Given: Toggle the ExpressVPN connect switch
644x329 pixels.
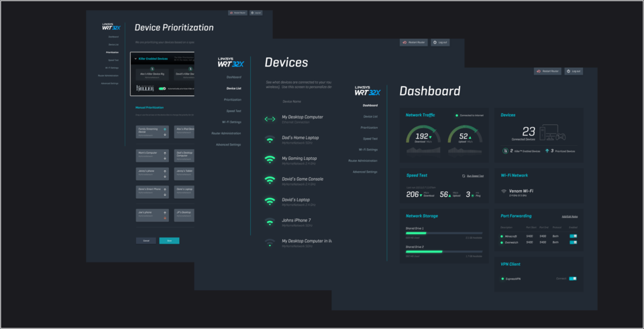Looking at the screenshot, I should pos(573,278).
